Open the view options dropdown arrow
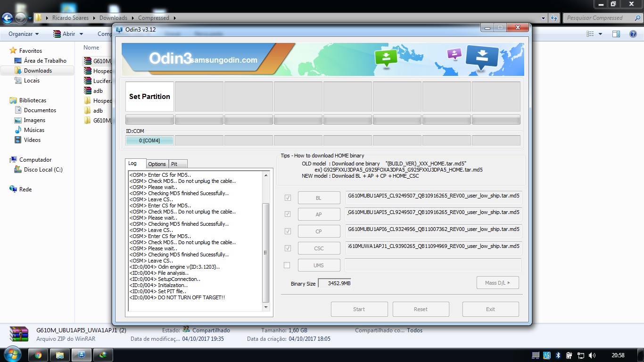 pyautogui.click(x=600, y=34)
